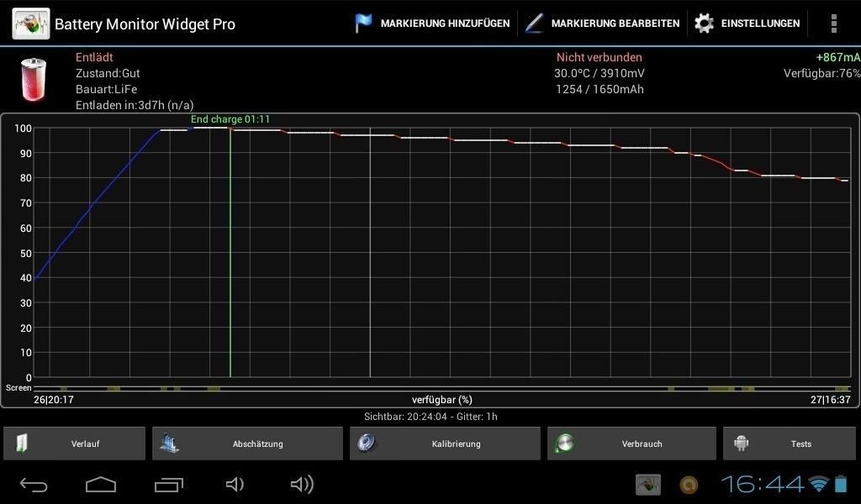The image size is (861, 504).
Task: Tap the red battery status icon
Action: [x=33, y=79]
